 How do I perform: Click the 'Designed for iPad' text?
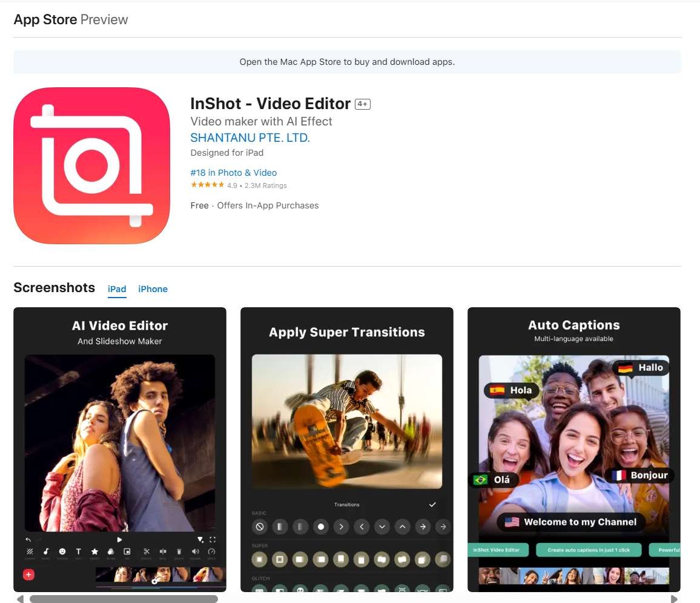[227, 153]
